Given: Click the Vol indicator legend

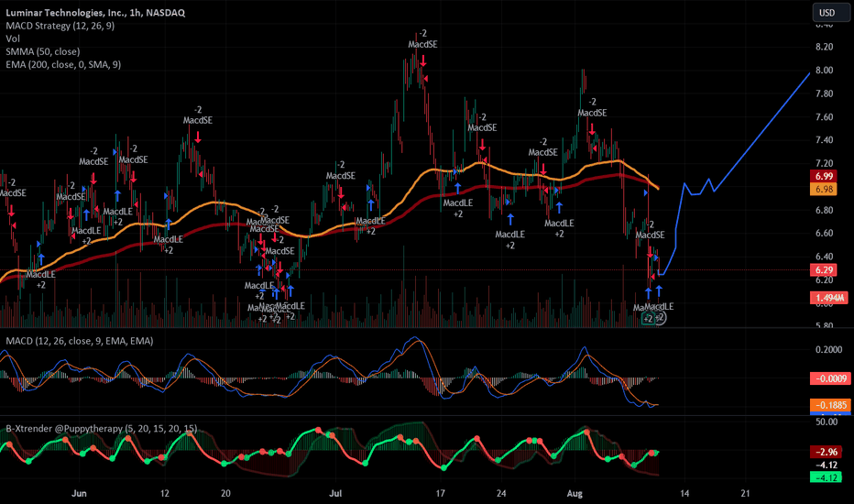Looking at the screenshot, I should click(x=13, y=38).
